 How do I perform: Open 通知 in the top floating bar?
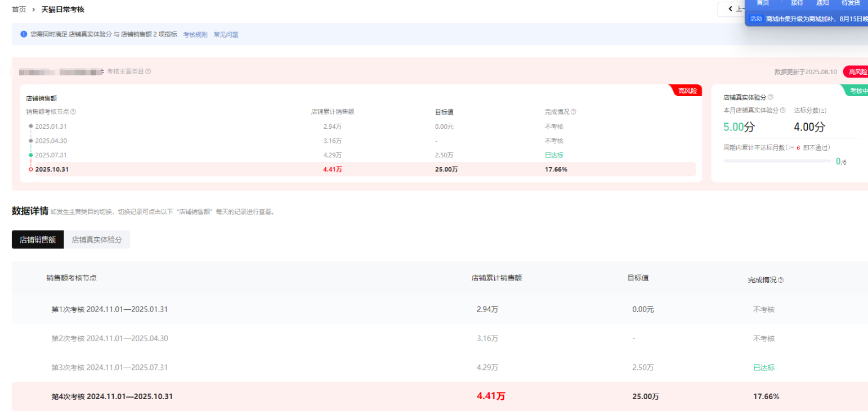pyautogui.click(x=822, y=3)
